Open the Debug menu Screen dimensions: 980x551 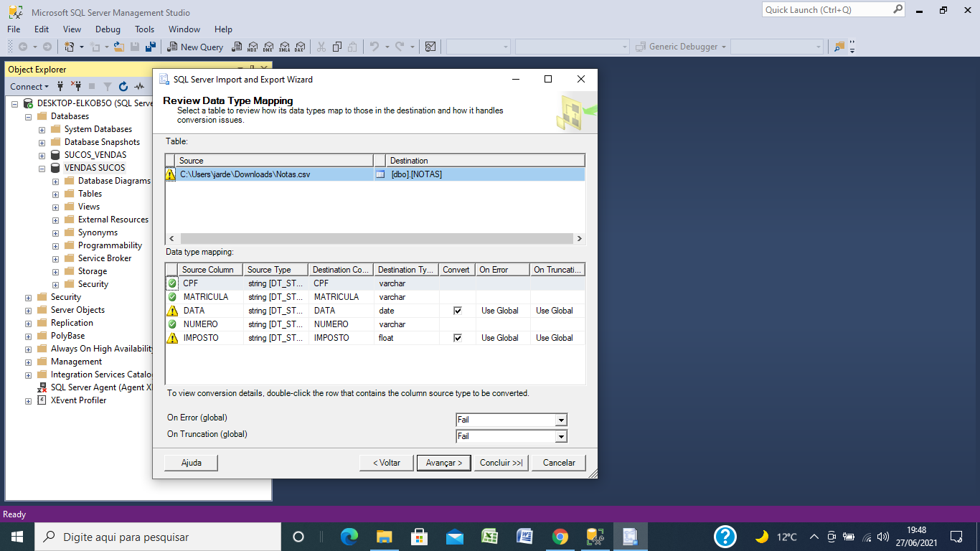(x=108, y=29)
